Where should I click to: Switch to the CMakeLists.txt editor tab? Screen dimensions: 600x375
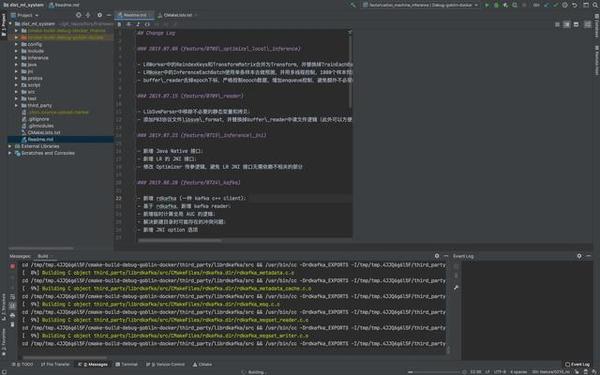pyautogui.click(x=177, y=15)
